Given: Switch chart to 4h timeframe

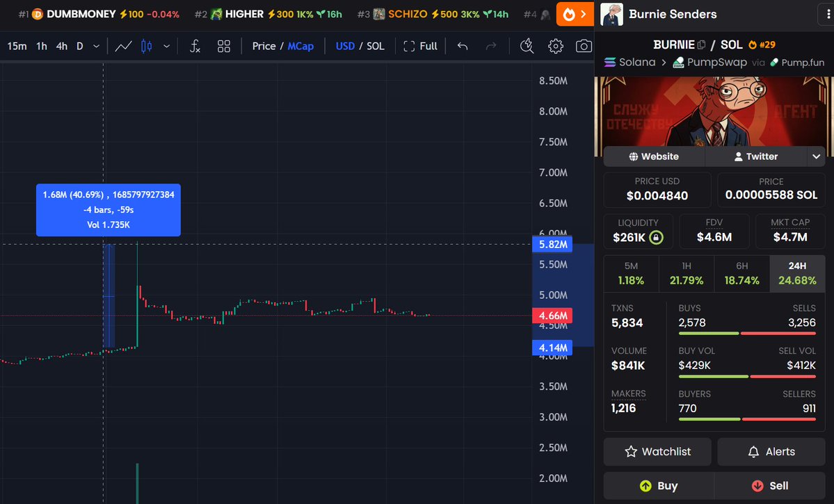Looking at the screenshot, I should tap(62, 47).
